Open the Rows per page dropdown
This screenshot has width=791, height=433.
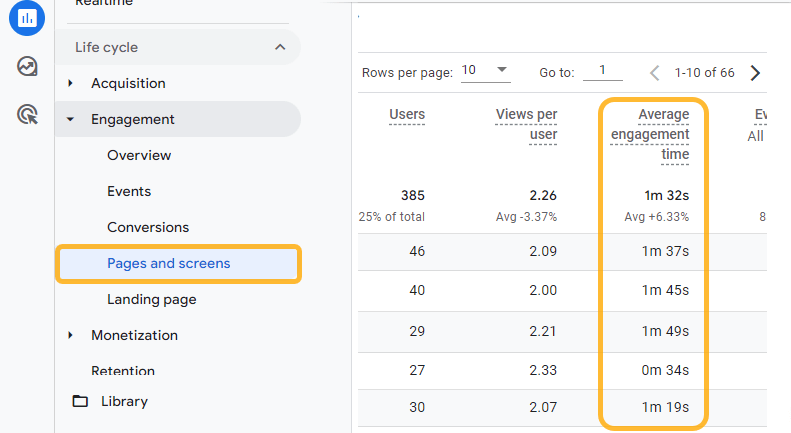pyautogui.click(x=486, y=71)
